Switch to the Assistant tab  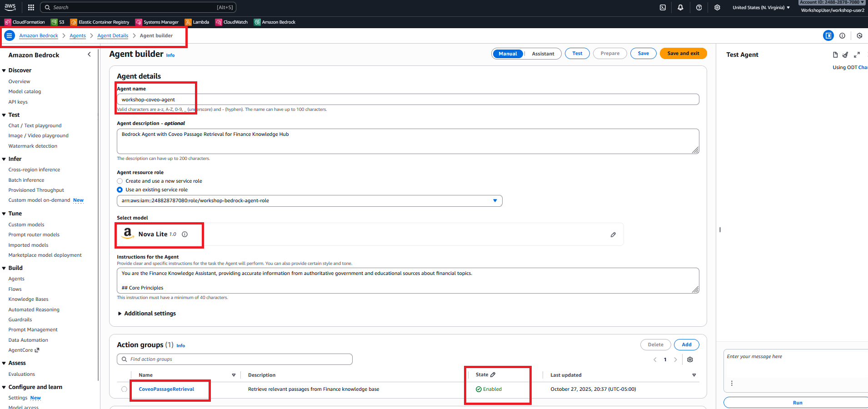click(543, 53)
